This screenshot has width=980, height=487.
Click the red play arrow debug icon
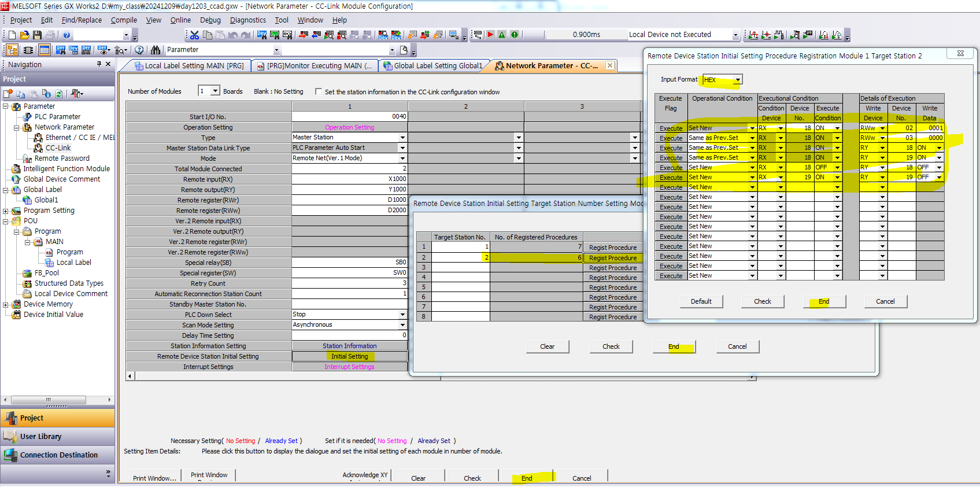(x=490, y=35)
